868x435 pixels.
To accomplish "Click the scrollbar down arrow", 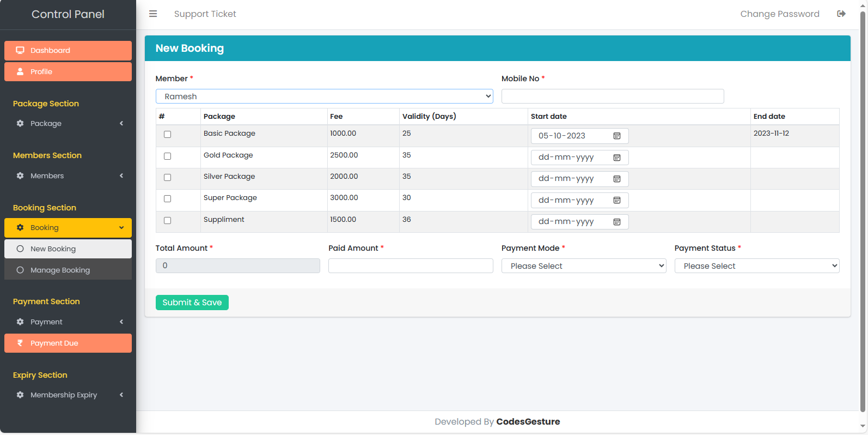I will pyautogui.click(x=863, y=426).
